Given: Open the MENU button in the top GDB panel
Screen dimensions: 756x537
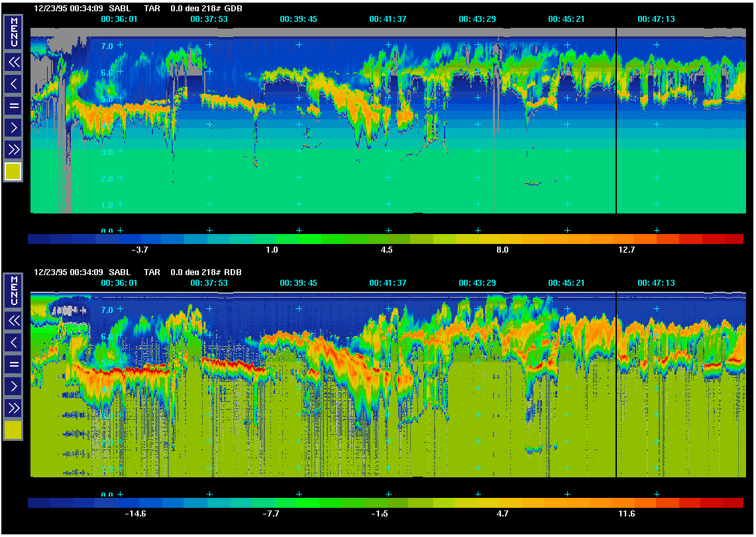Looking at the screenshot, I should click(x=13, y=32).
